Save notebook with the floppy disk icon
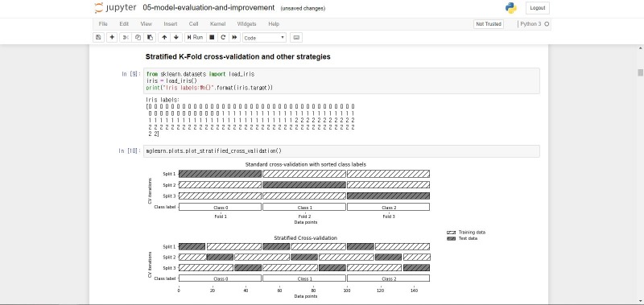The image size is (644, 305). click(98, 37)
